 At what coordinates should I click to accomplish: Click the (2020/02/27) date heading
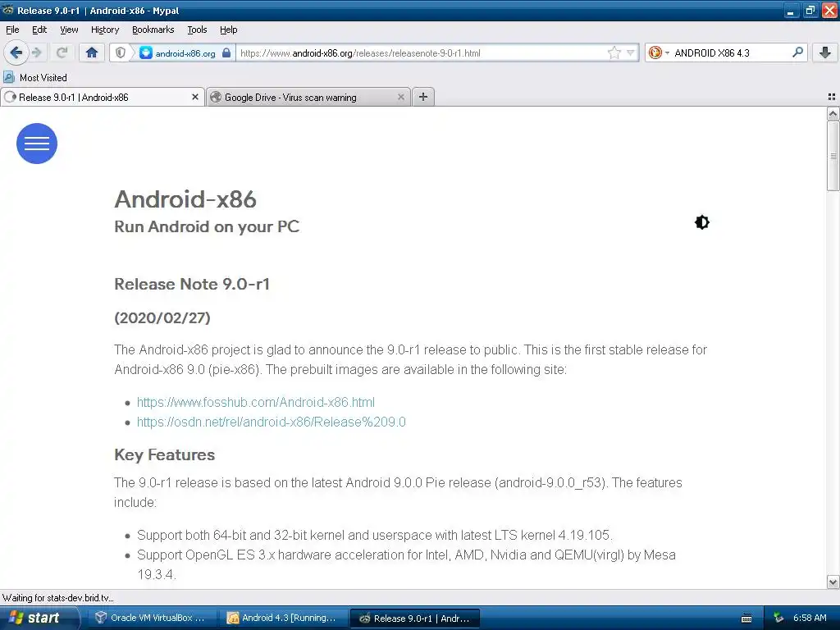pos(162,317)
